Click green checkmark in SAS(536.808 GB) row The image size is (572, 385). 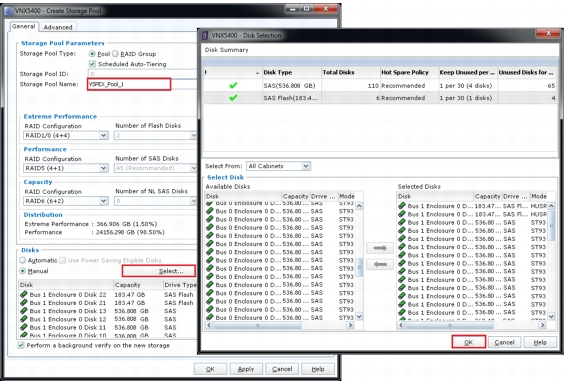[233, 85]
